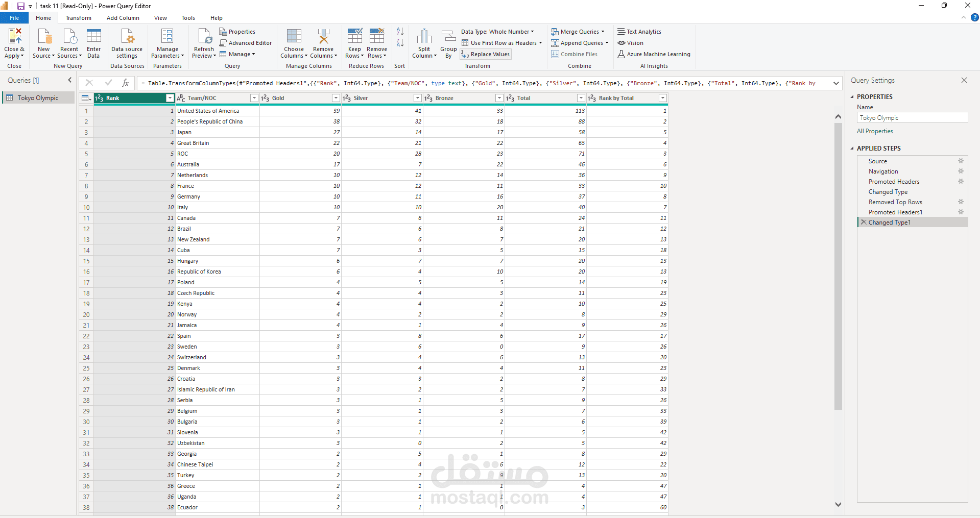The image size is (980, 518).
Task: Click the Sort ascending icon
Action: (x=400, y=32)
